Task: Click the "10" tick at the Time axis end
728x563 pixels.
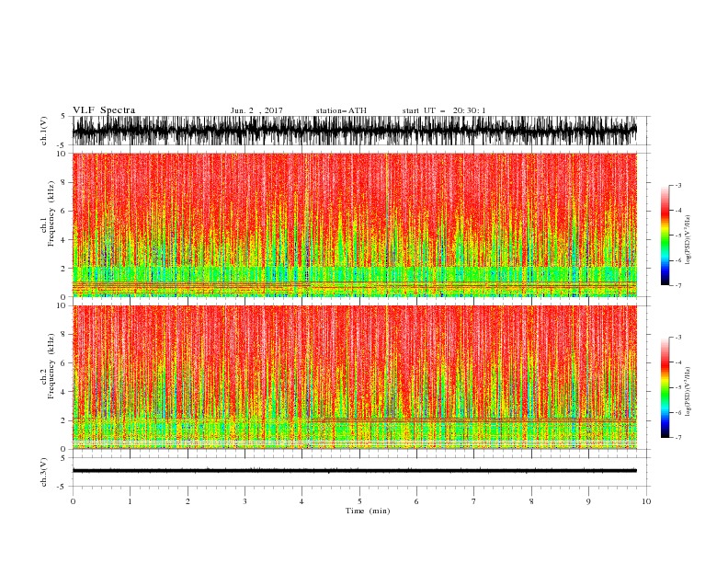Action: 646,501
